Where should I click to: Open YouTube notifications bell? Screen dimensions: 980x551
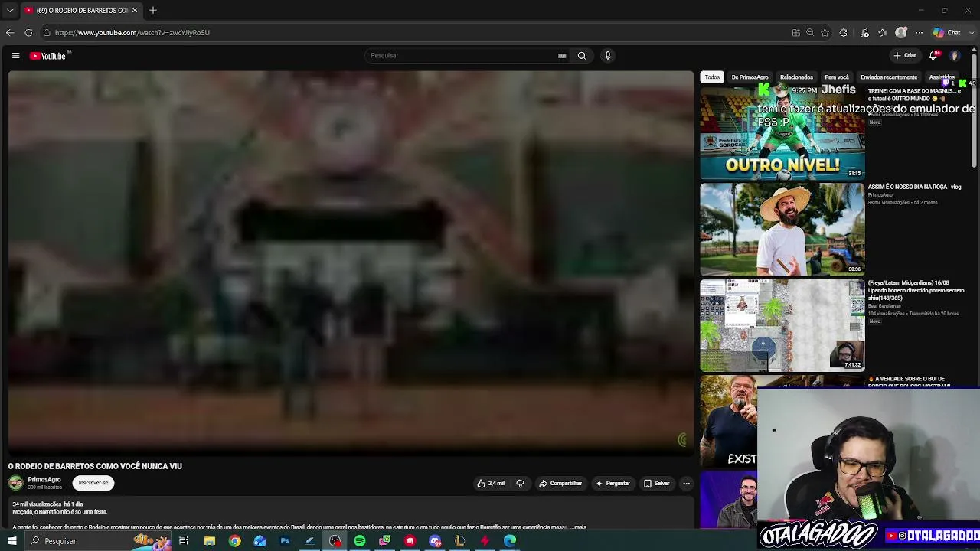933,55
